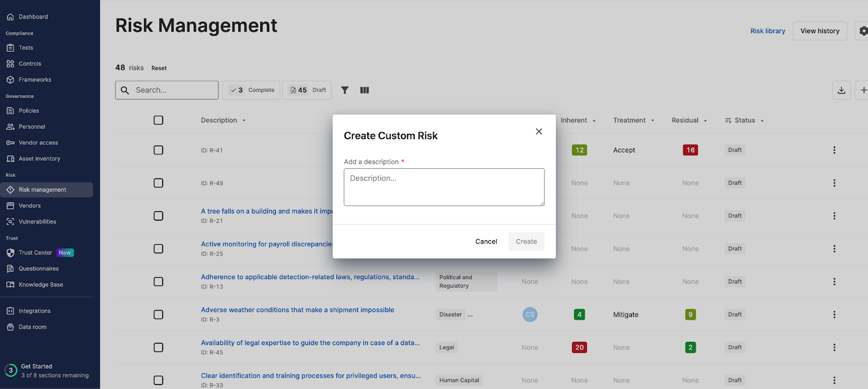Click the green inherent score 4
The width and height of the screenshot is (868, 389).
(x=579, y=315)
